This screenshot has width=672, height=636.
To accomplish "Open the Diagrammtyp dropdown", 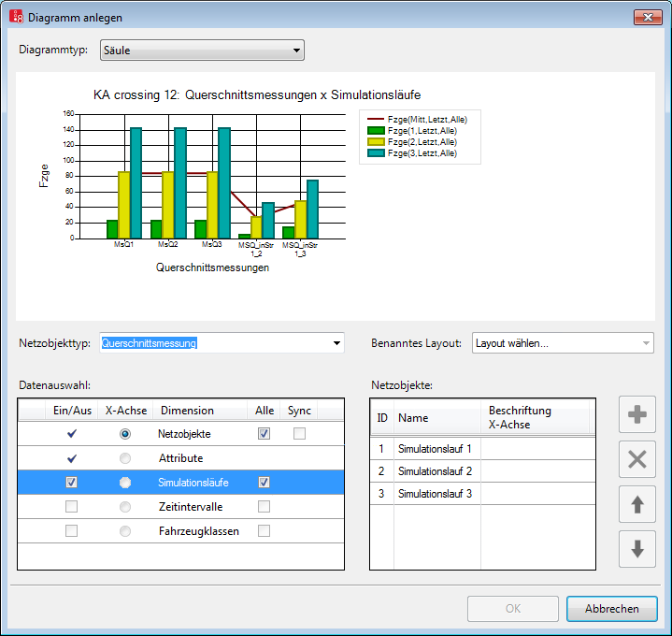I will point(202,51).
